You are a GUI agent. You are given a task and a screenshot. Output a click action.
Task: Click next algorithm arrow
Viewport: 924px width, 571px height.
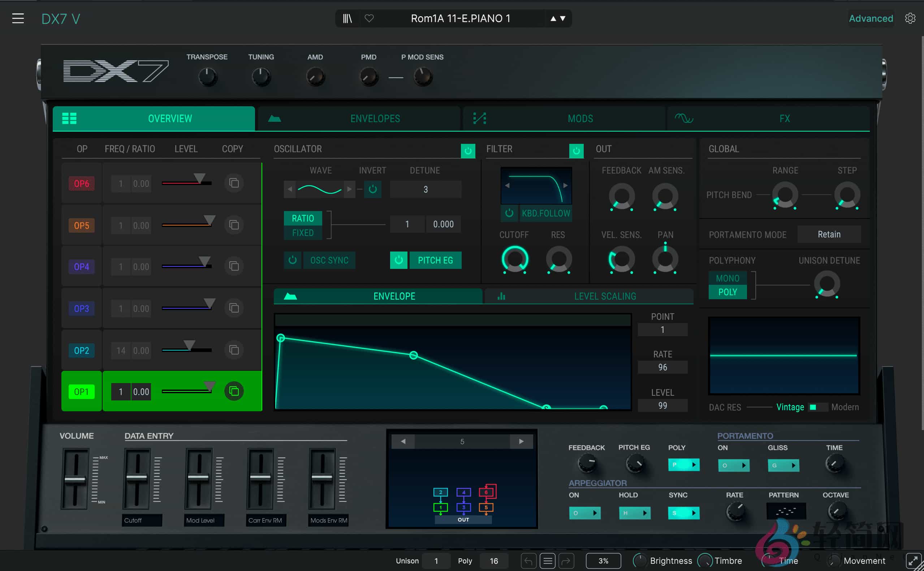[x=521, y=441]
